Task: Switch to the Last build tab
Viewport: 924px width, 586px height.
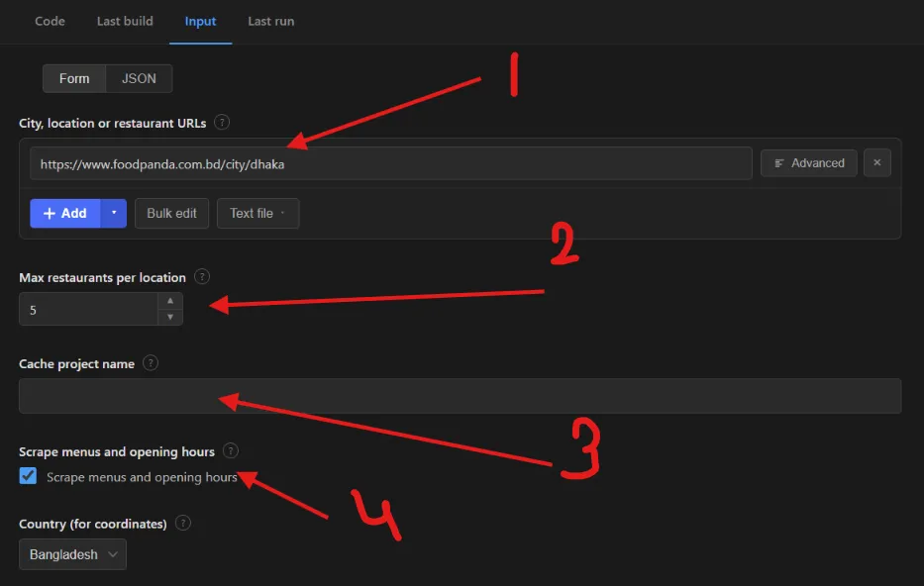Action: click(x=125, y=21)
